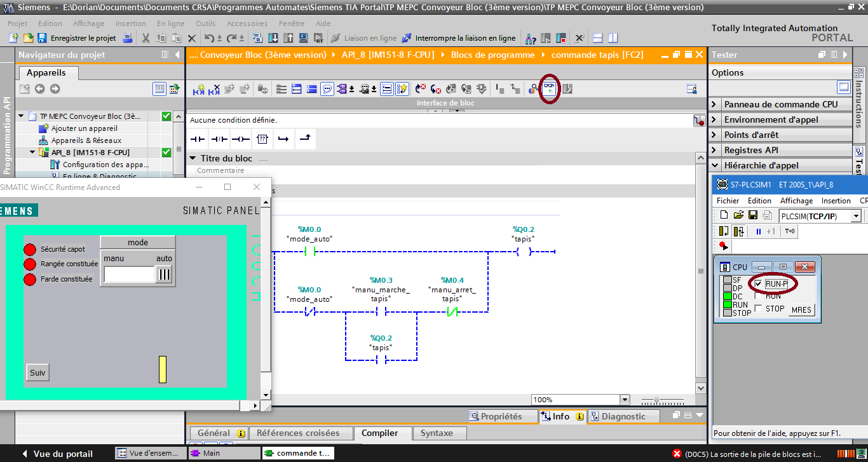Open the PLCSIM(TCP/IP) connection dropdown
Viewport: 868px width, 462px height.
pos(856,217)
